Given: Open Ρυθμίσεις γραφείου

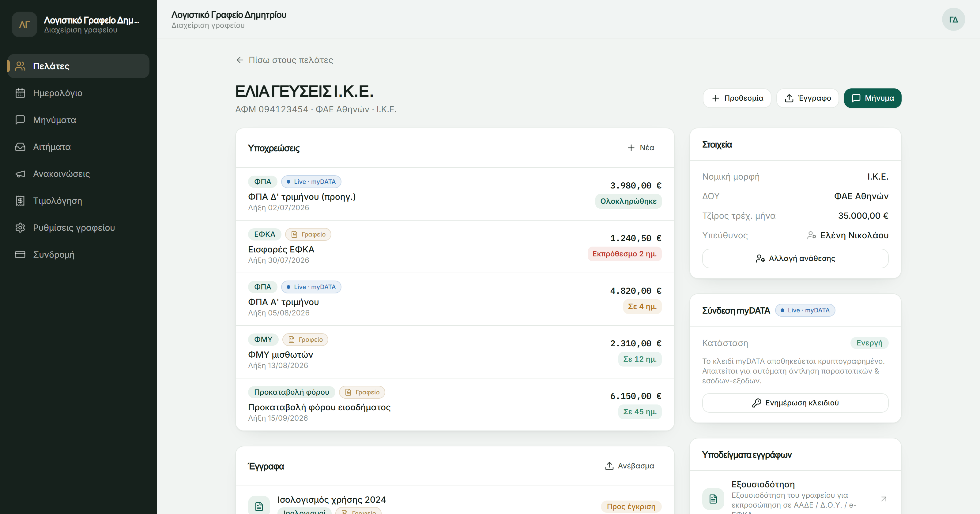Looking at the screenshot, I should 78,228.
